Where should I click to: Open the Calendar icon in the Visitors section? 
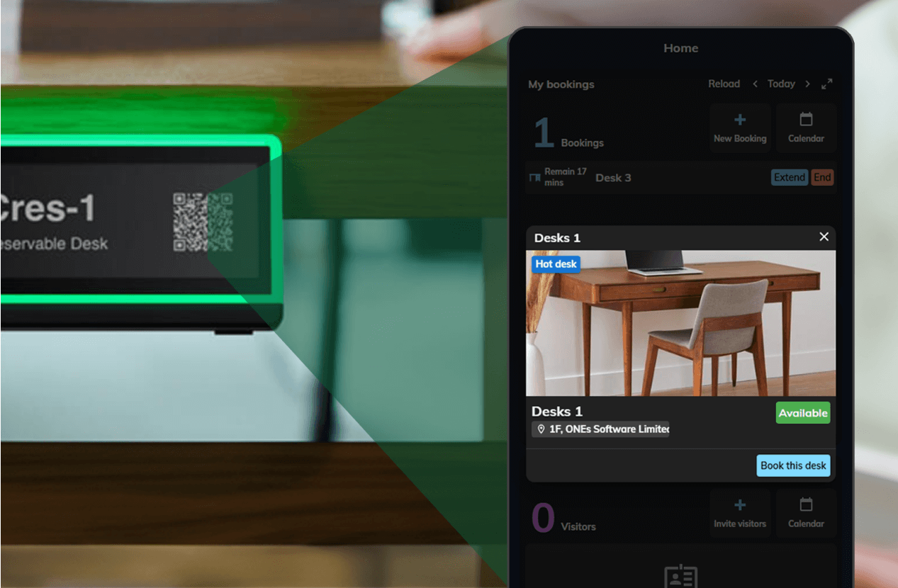point(806,504)
